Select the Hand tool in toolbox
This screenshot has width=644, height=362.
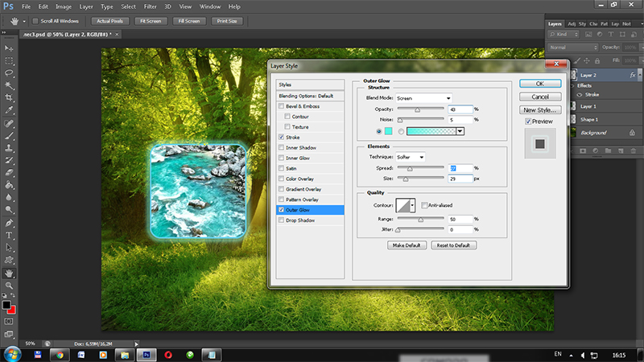coord(9,274)
